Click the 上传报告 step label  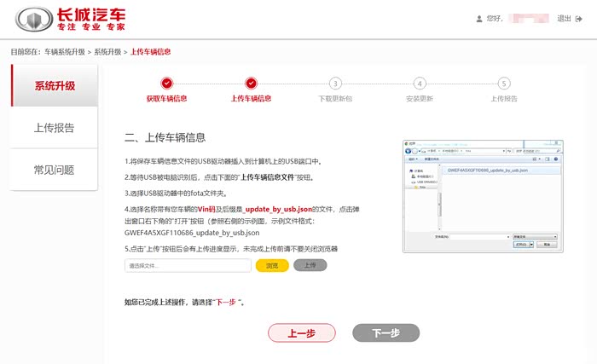coord(504,99)
